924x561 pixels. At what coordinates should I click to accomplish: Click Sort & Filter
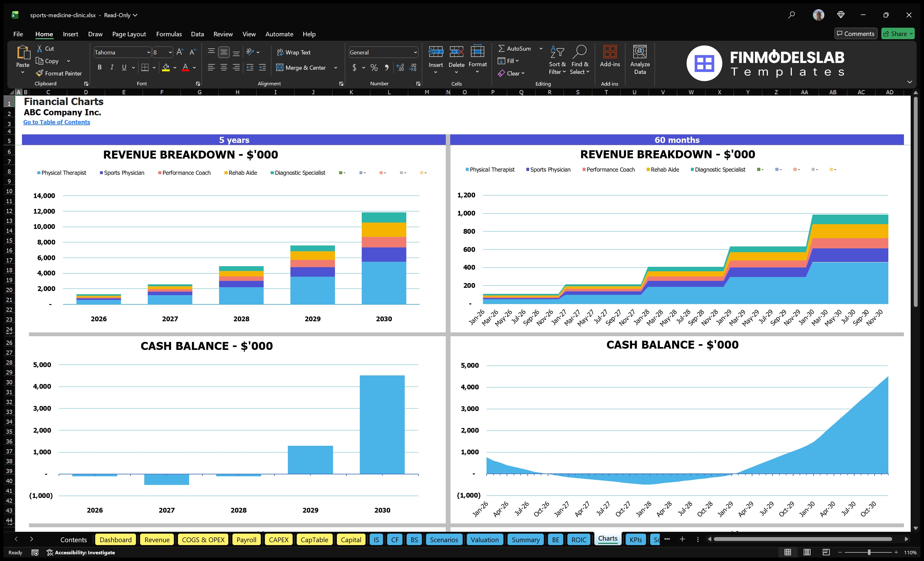coord(557,60)
